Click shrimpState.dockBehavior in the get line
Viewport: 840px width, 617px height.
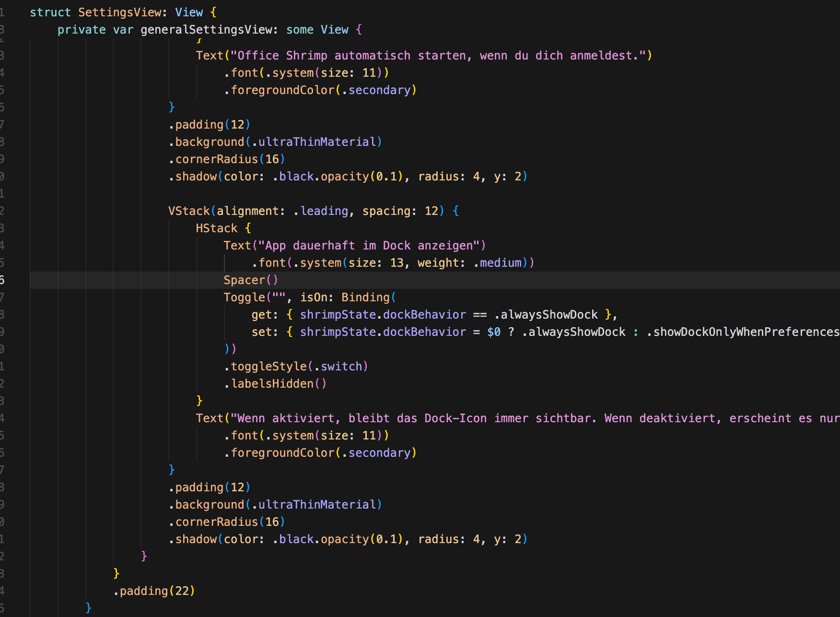coord(383,315)
